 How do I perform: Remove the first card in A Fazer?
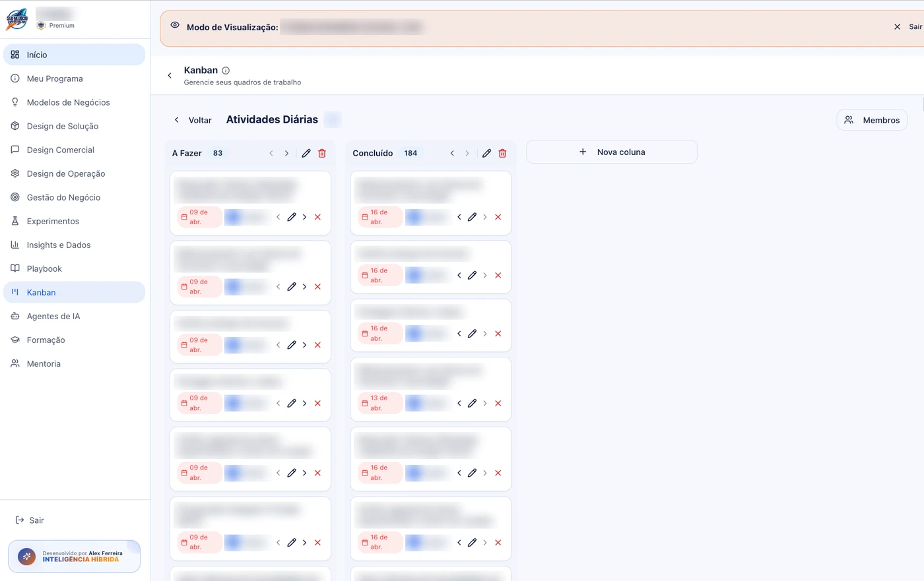point(317,217)
